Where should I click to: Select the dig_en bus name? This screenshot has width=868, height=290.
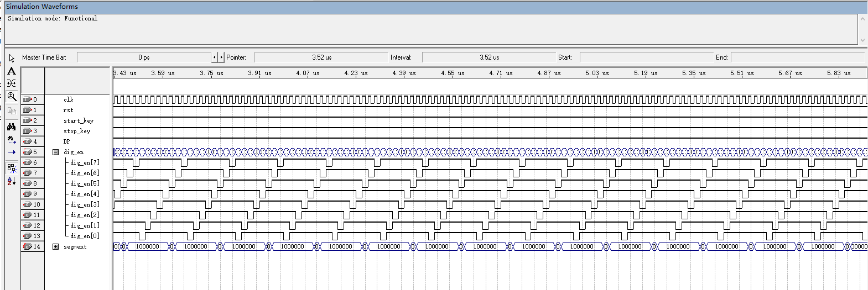pyautogui.click(x=74, y=152)
